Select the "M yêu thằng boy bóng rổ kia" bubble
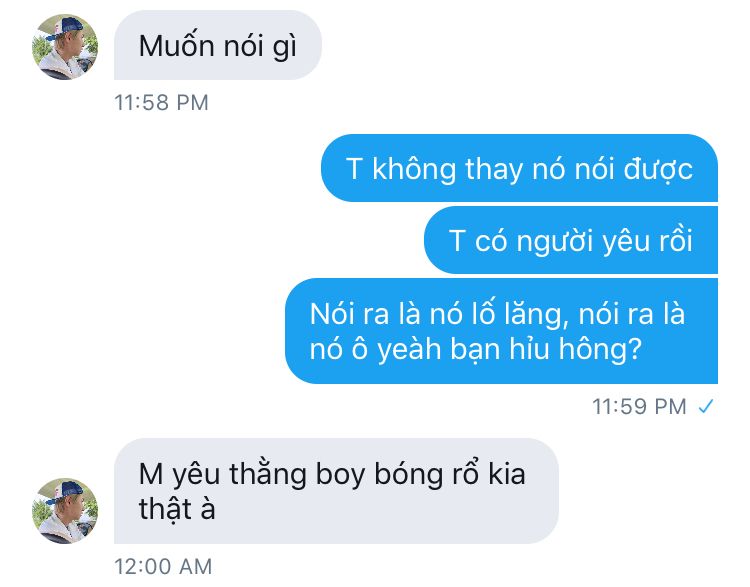Screen dimensions: 750x587 coord(336,491)
